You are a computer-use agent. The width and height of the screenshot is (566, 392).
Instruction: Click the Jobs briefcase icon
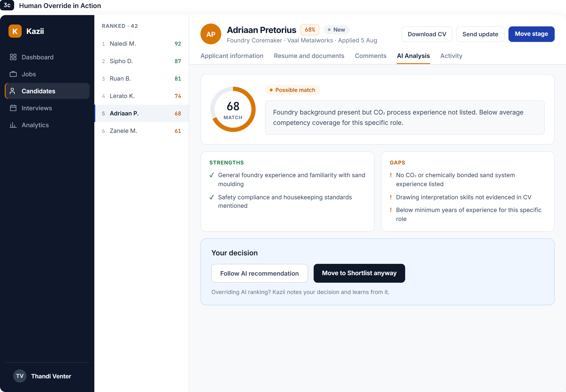[13, 74]
